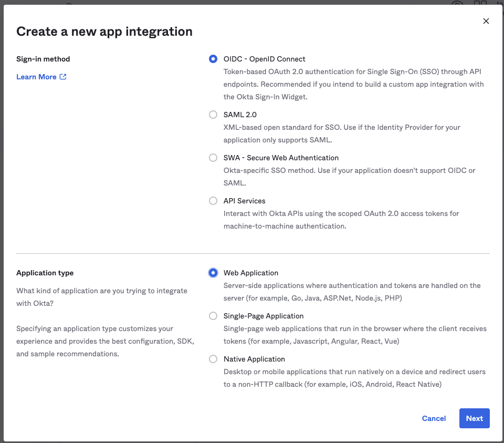Click the 'SAML 2.0' label text

click(x=240, y=115)
